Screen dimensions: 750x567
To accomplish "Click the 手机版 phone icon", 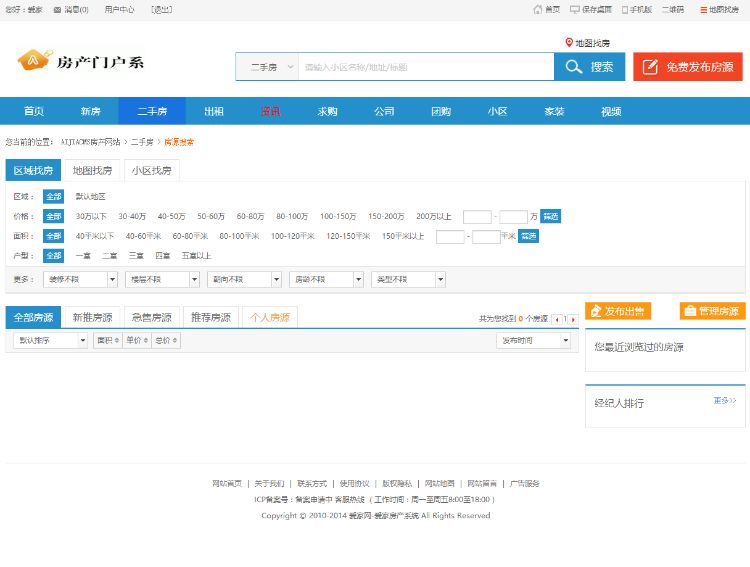I will pos(625,9).
